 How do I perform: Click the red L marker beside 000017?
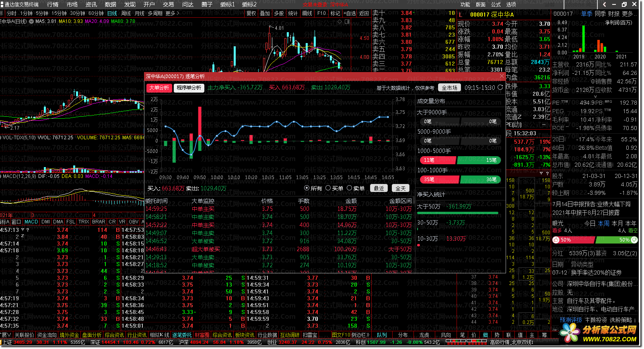point(461,14)
